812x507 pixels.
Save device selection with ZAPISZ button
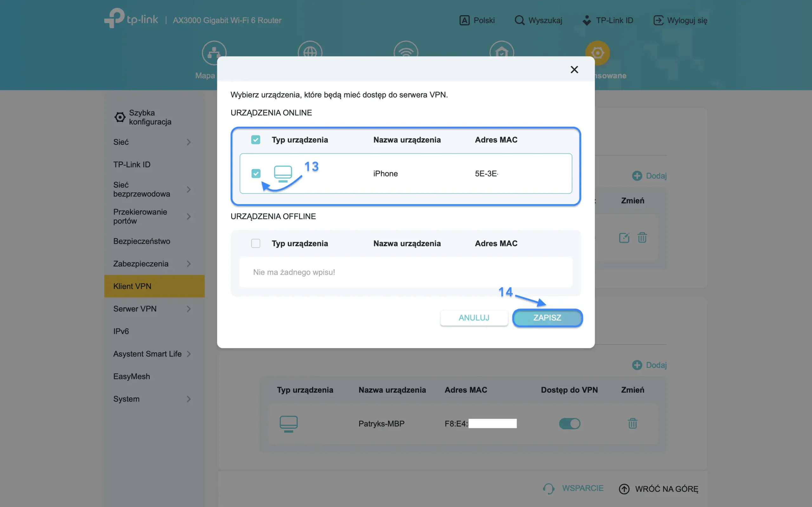click(x=547, y=318)
